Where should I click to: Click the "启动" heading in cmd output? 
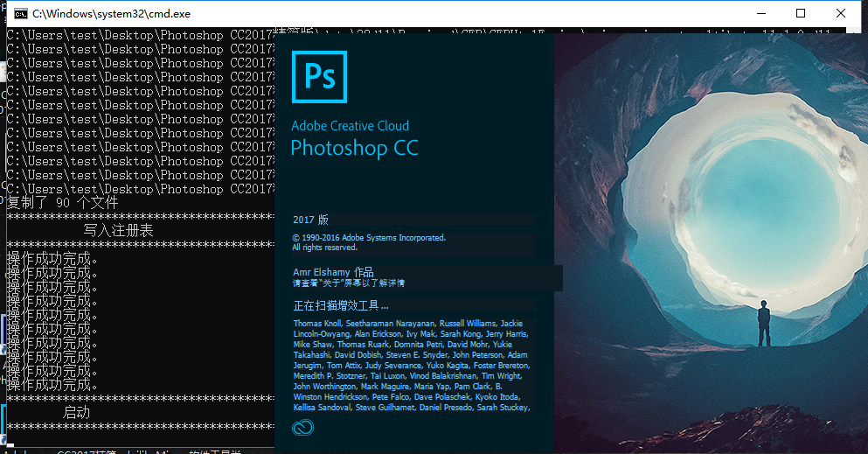(76, 413)
